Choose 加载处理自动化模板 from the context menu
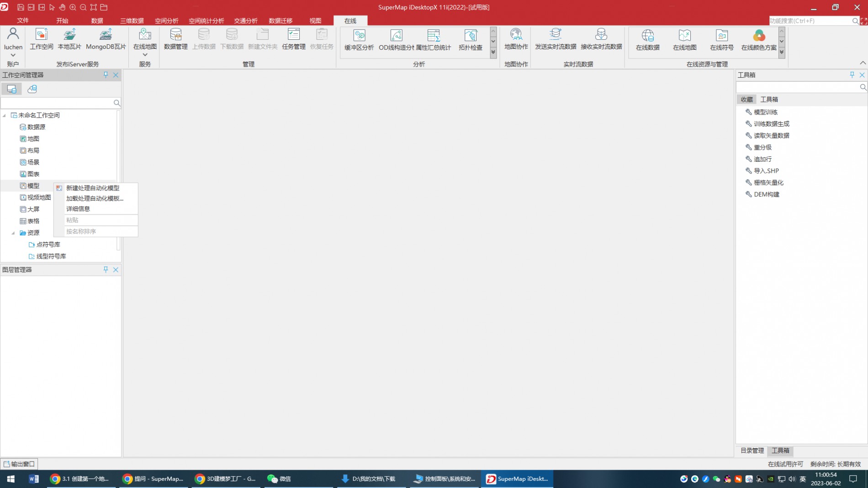Viewport: 868px width, 488px height. 96,198
